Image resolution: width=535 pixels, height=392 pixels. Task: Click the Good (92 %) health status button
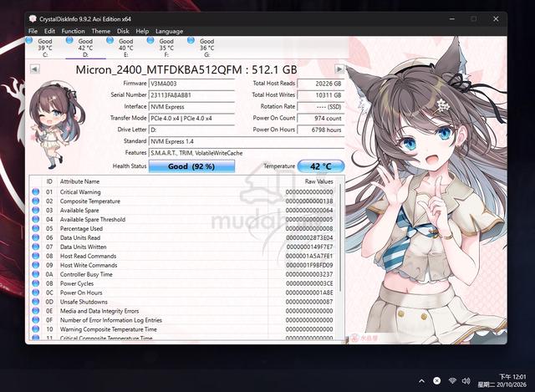[191, 166]
